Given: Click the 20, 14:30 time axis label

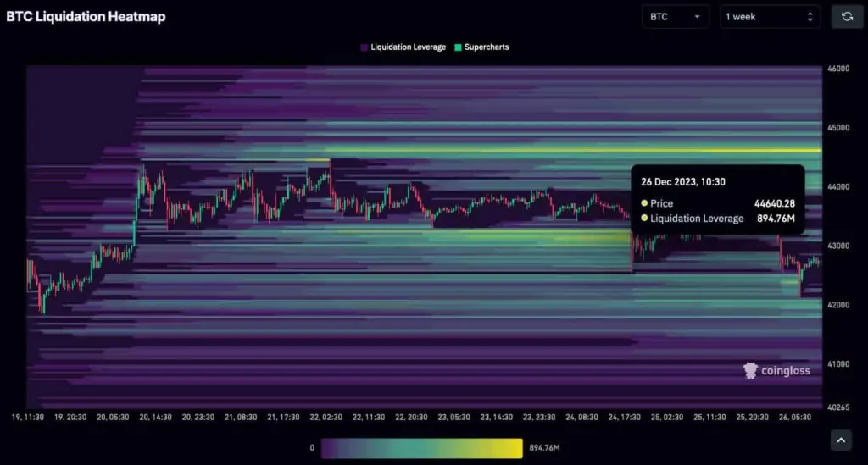Looking at the screenshot, I should [156, 417].
